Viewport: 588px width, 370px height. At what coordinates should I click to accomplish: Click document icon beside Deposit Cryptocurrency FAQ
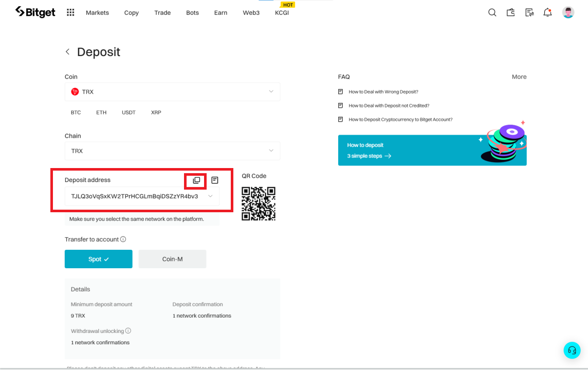coord(340,119)
